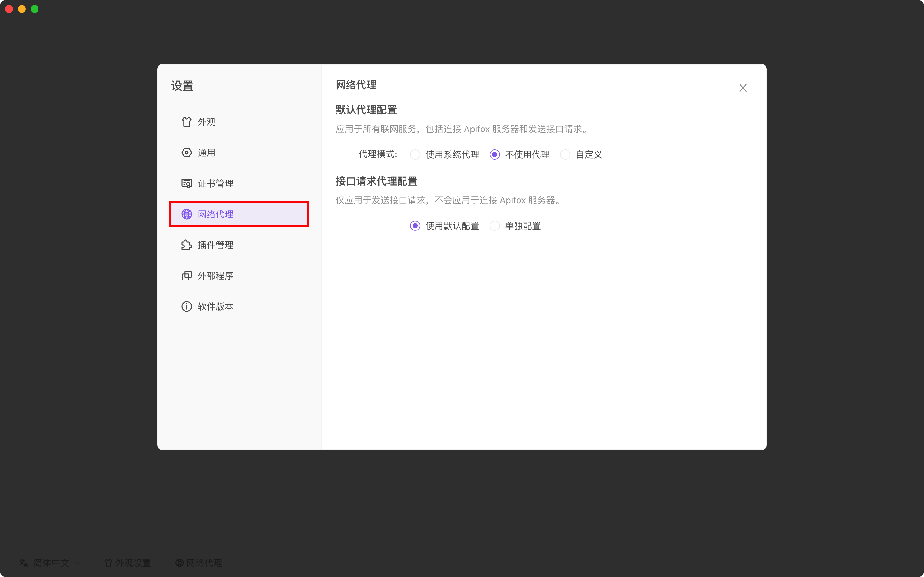The height and width of the screenshot is (577, 924).
Task: Click the 网络代理 globe icon in sidebar
Action: coord(187,214)
